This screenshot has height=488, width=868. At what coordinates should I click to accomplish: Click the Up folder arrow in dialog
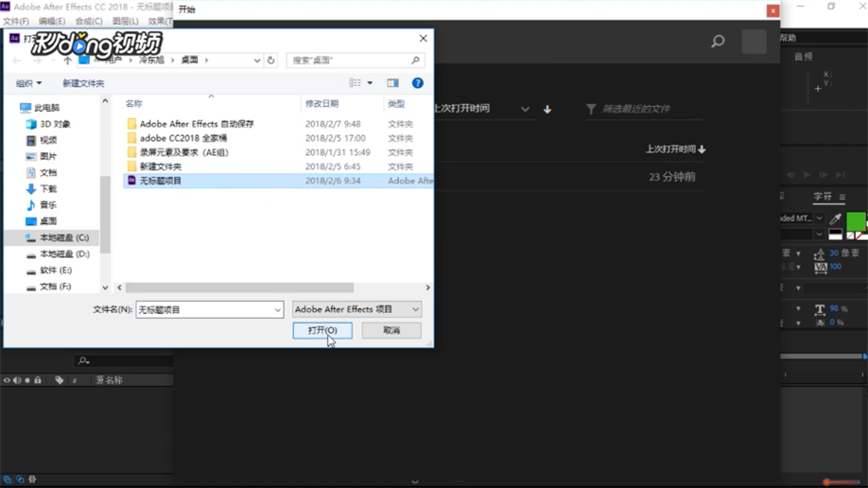67,60
